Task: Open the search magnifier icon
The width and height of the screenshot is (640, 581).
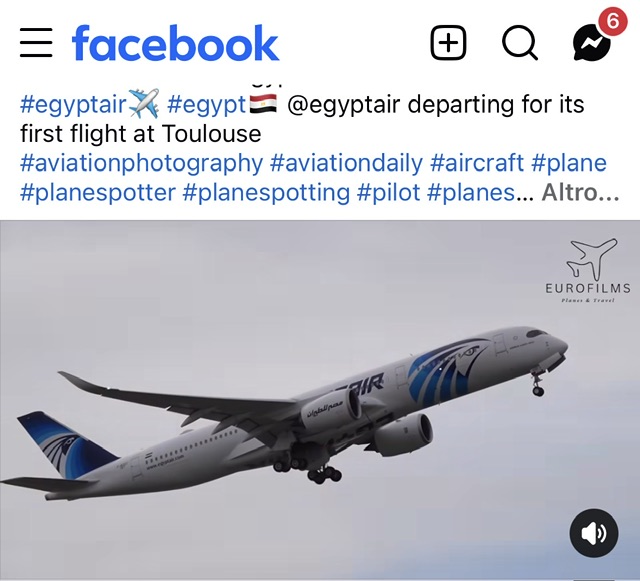Action: pyautogui.click(x=520, y=43)
